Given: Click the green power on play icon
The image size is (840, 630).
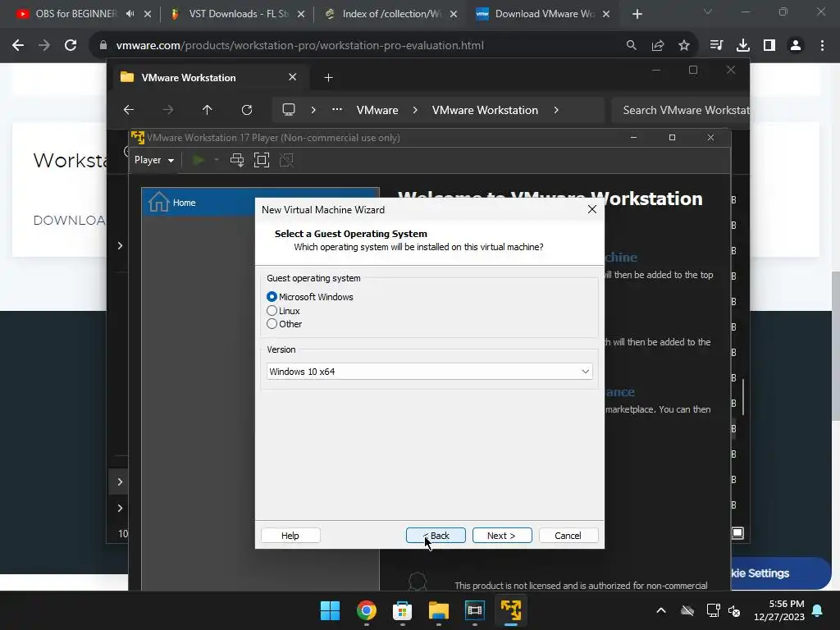Looking at the screenshot, I should (x=199, y=160).
